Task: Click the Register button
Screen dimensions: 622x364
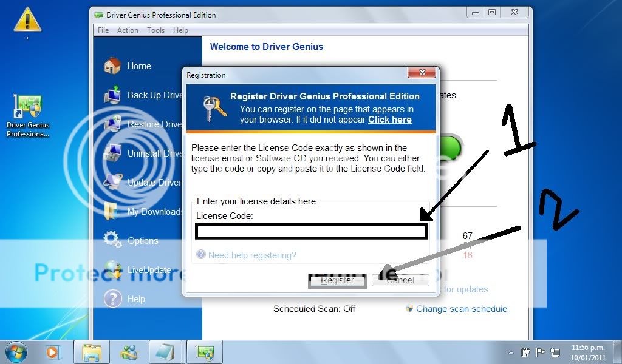Action: (x=337, y=280)
